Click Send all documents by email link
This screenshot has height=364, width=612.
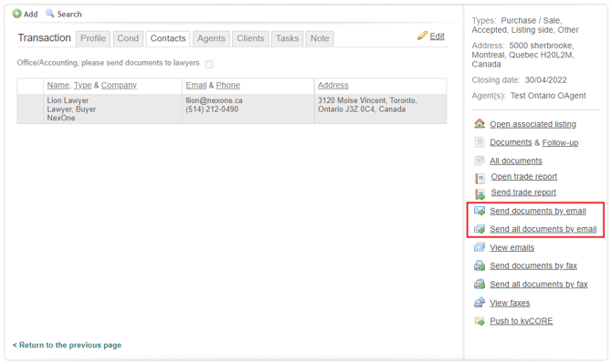(543, 229)
